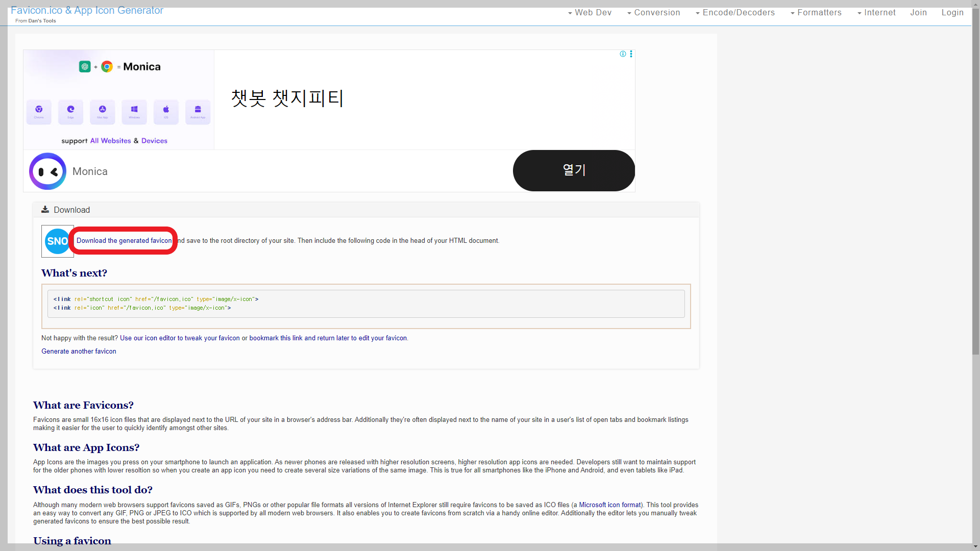Screen dimensions: 980x551
Task: Click the generated SNO favicon preview
Action: 57,241
